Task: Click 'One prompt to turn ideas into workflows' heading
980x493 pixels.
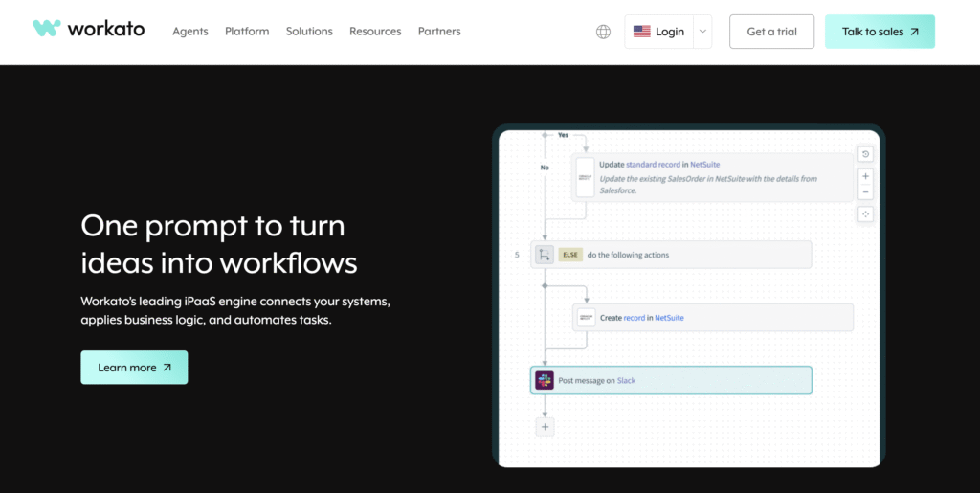Action: click(x=219, y=244)
